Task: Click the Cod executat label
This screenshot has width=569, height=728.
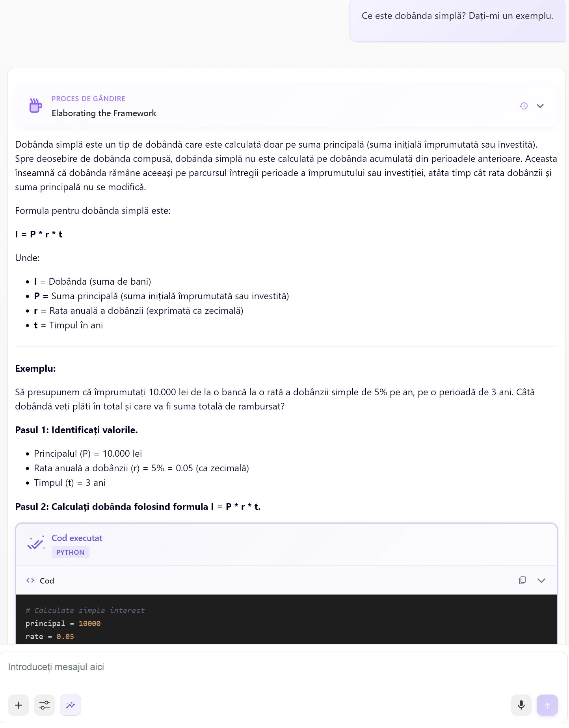Action: [x=77, y=538]
